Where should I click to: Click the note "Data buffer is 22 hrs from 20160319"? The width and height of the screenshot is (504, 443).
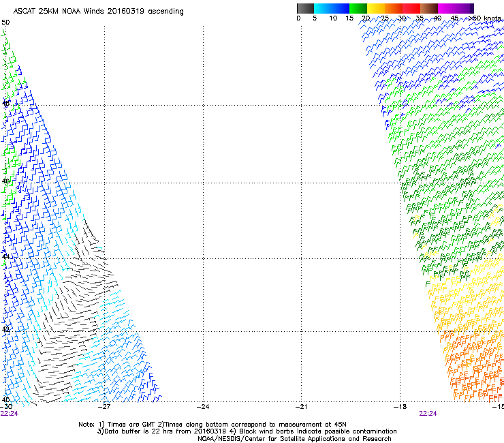tap(162, 431)
